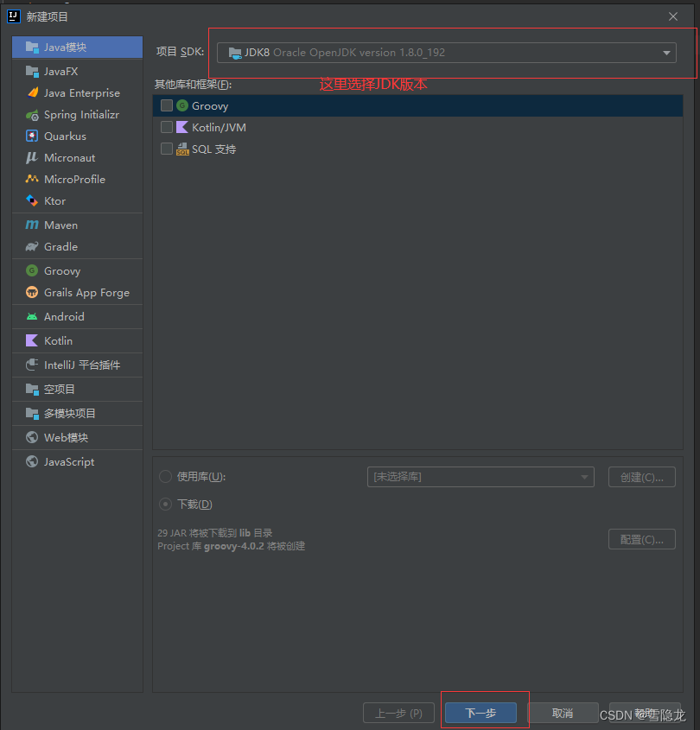The height and width of the screenshot is (730, 700).
Task: Click the IntelliJ 平台插件 plug icon
Action: click(32, 365)
